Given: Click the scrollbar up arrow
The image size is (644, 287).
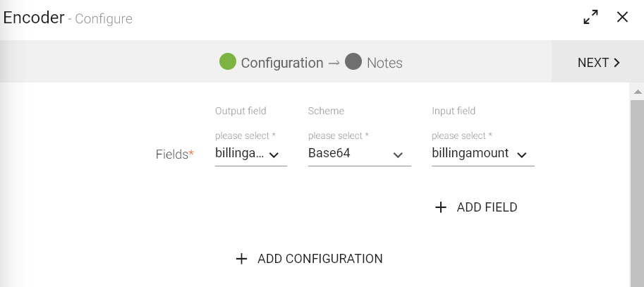Looking at the screenshot, I should pyautogui.click(x=637, y=92).
